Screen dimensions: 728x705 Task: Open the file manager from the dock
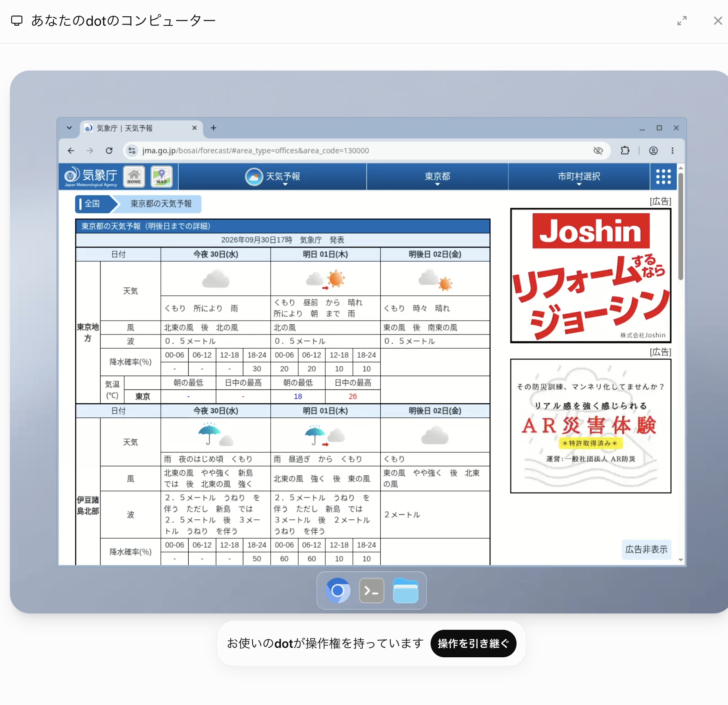405,590
